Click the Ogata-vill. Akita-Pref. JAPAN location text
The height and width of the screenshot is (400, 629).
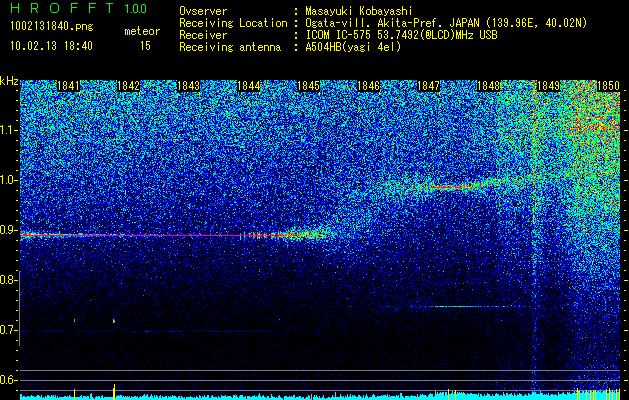(x=445, y=23)
